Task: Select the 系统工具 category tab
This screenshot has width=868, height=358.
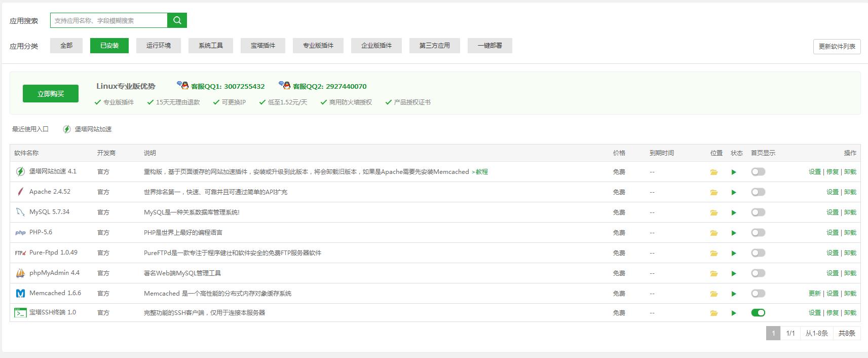Action: (211, 46)
